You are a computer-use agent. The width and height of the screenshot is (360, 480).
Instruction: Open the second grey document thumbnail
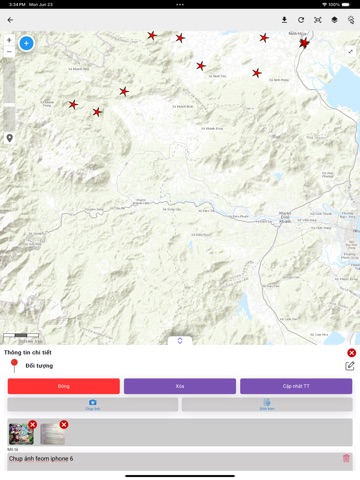(x=52, y=434)
